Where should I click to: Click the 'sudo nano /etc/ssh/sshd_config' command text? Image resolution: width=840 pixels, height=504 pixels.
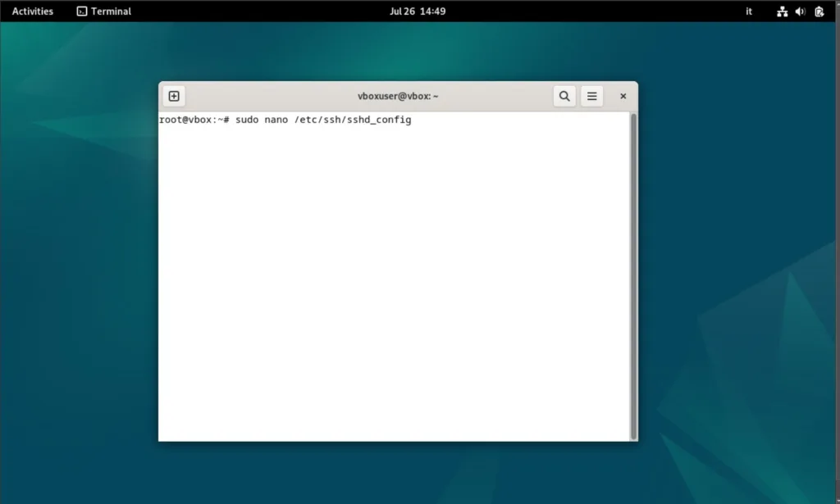coord(323,120)
